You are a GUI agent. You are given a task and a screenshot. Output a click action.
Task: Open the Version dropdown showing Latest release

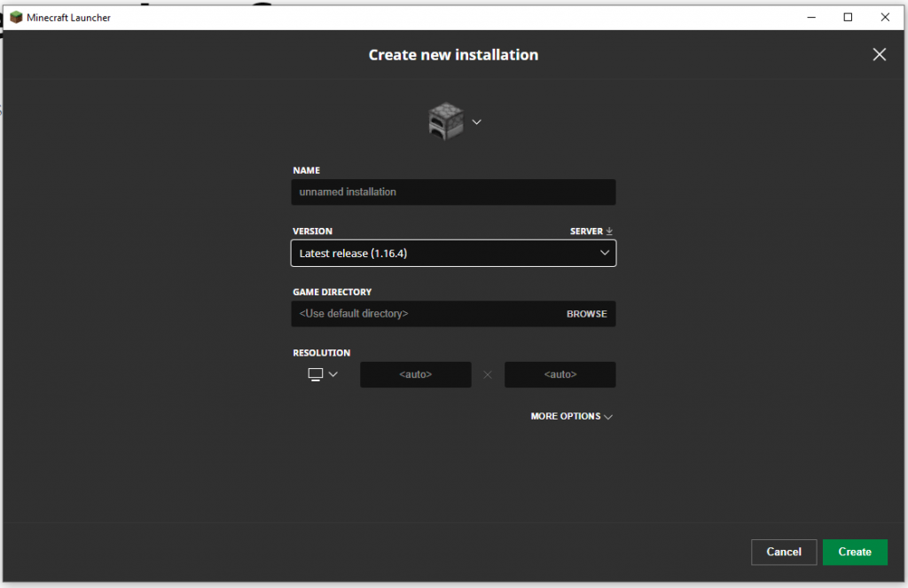pyautogui.click(x=453, y=253)
